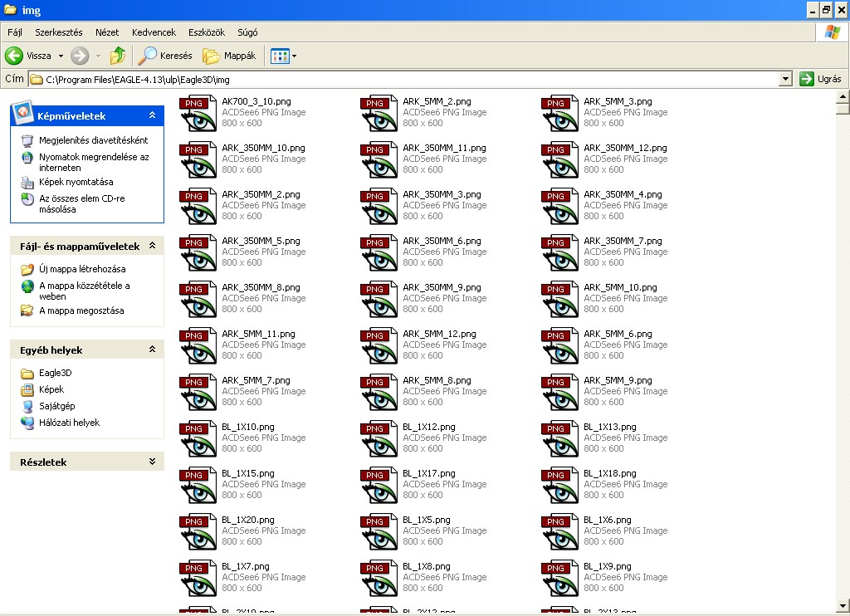The image size is (850, 616).
Task: Select the ARK_5MM_7.png file icon
Action: pos(198,394)
